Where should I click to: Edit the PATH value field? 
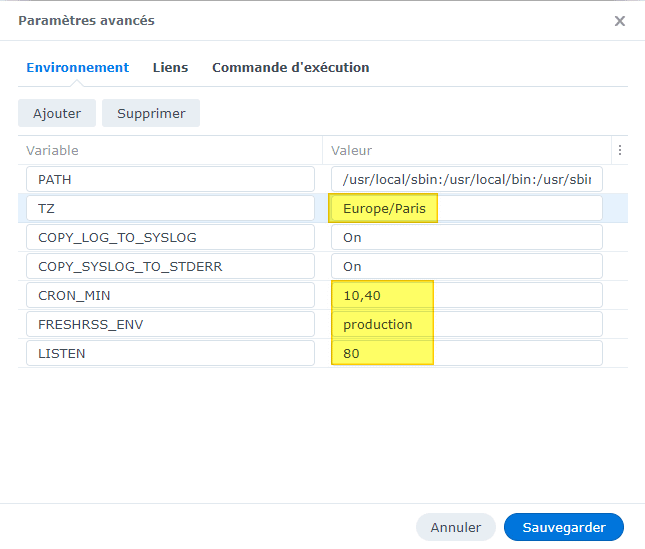click(x=467, y=179)
